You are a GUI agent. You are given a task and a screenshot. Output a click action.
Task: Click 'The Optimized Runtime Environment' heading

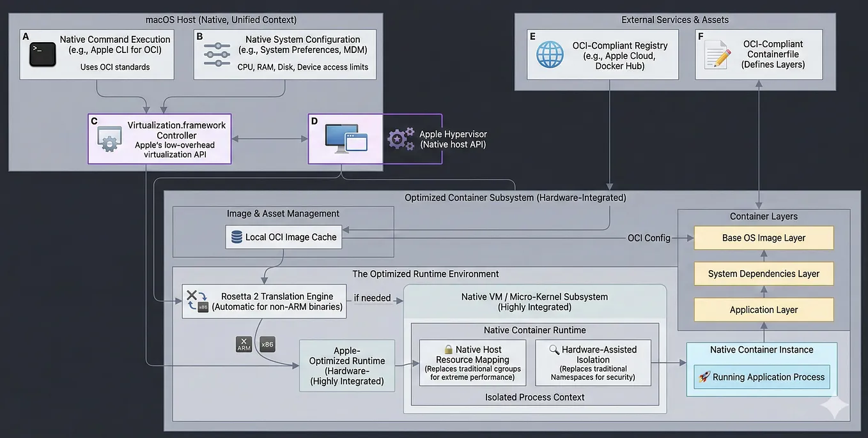[x=426, y=274]
